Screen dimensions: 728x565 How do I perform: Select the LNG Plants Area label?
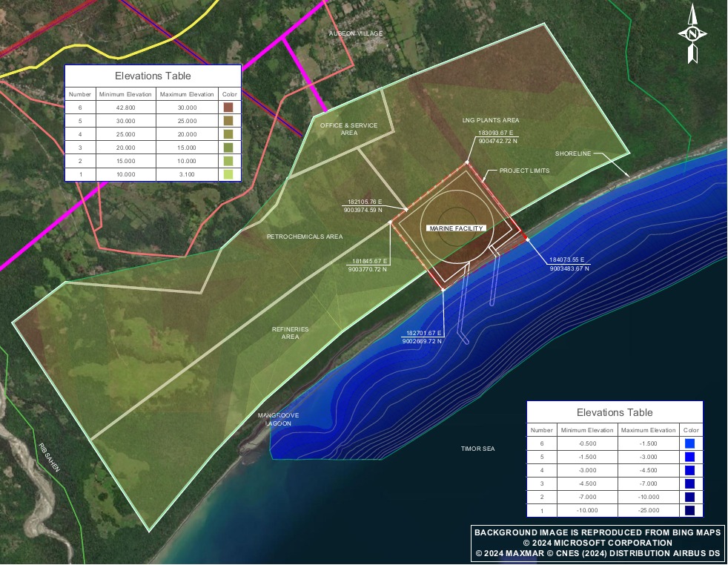(x=491, y=120)
